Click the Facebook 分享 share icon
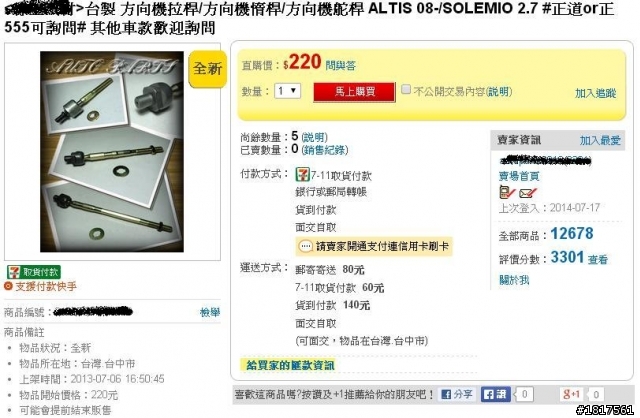 457,394
